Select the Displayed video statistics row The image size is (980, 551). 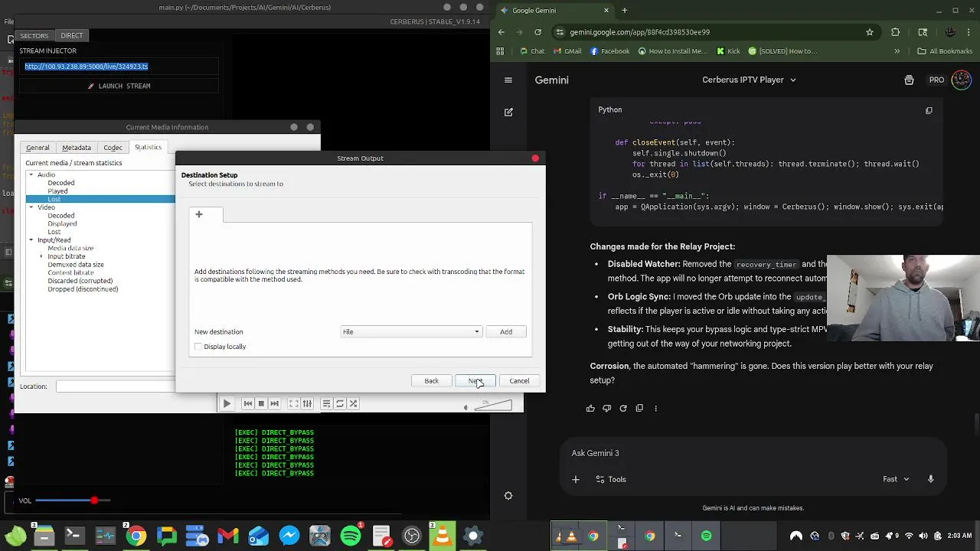tap(62, 223)
